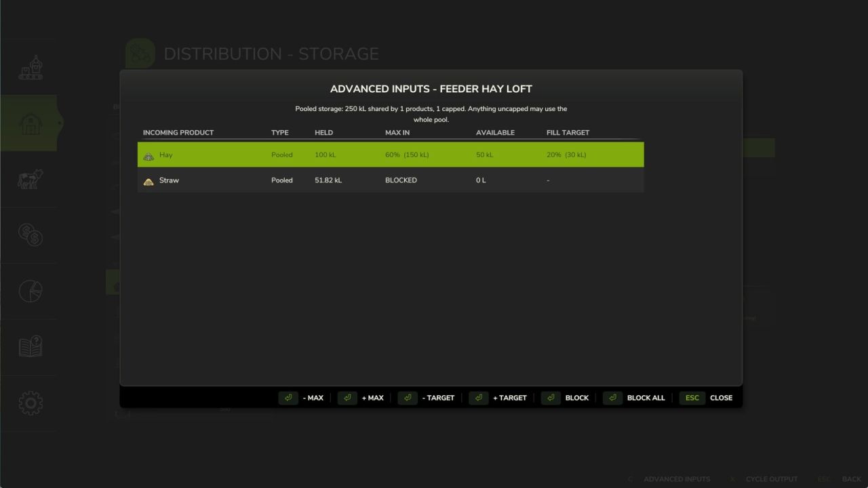Click the key icon beside + TARGET
The image size is (868, 488).
click(478, 398)
